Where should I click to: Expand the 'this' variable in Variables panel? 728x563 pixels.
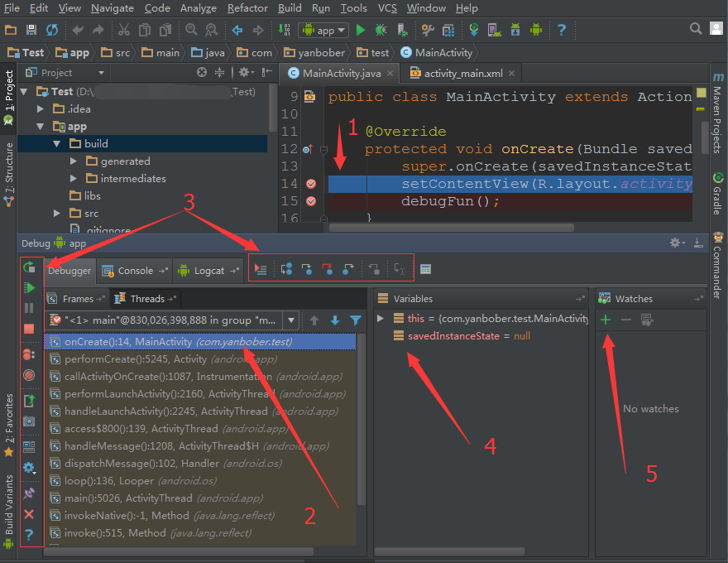(x=381, y=318)
